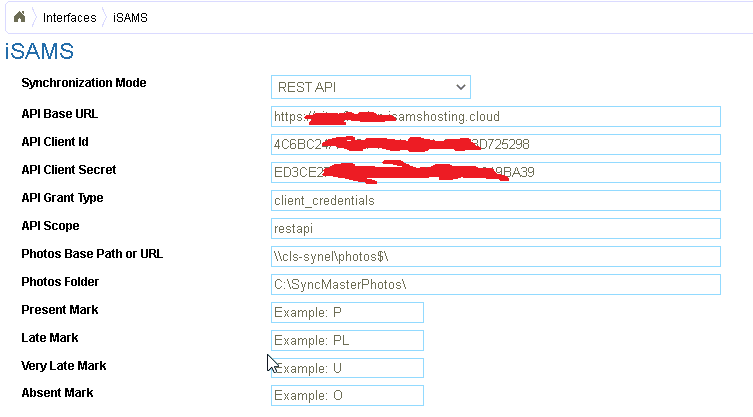This screenshot has height=417, width=753.
Task: Click the Absent Mark label
Action: [x=57, y=393]
